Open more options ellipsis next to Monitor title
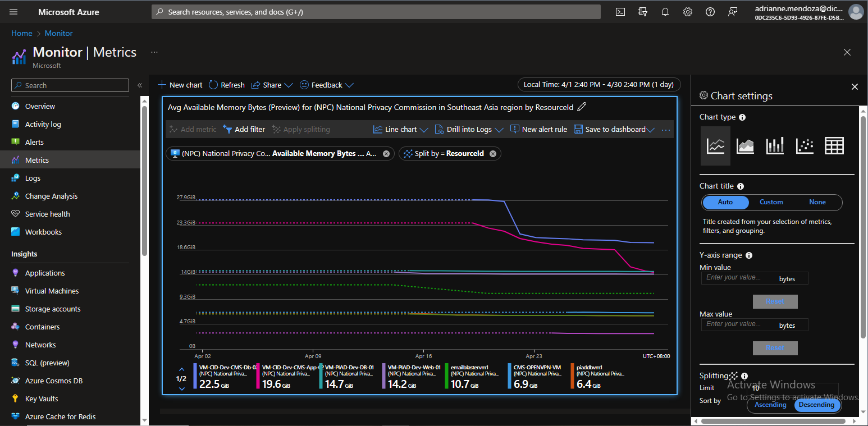This screenshot has height=426, width=868. click(x=154, y=52)
